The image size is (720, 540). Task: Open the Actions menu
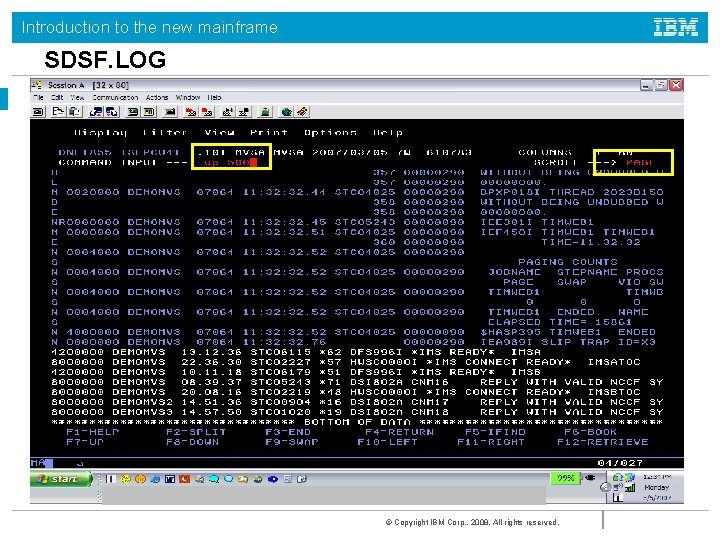(x=157, y=97)
